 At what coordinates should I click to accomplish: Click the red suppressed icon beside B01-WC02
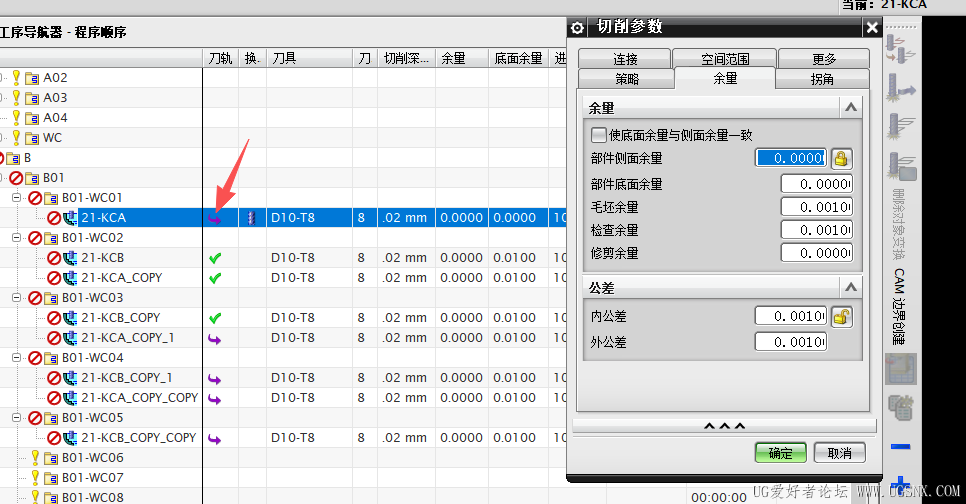pos(35,238)
